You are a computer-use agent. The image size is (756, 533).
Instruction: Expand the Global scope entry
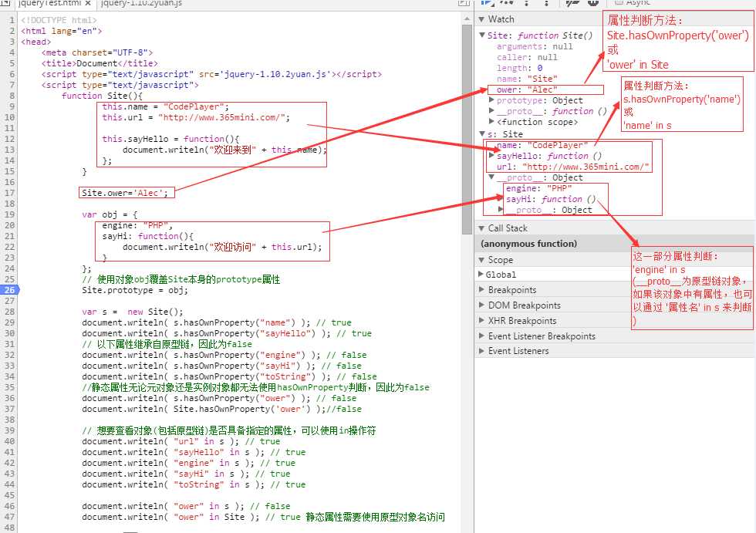pyautogui.click(x=481, y=274)
